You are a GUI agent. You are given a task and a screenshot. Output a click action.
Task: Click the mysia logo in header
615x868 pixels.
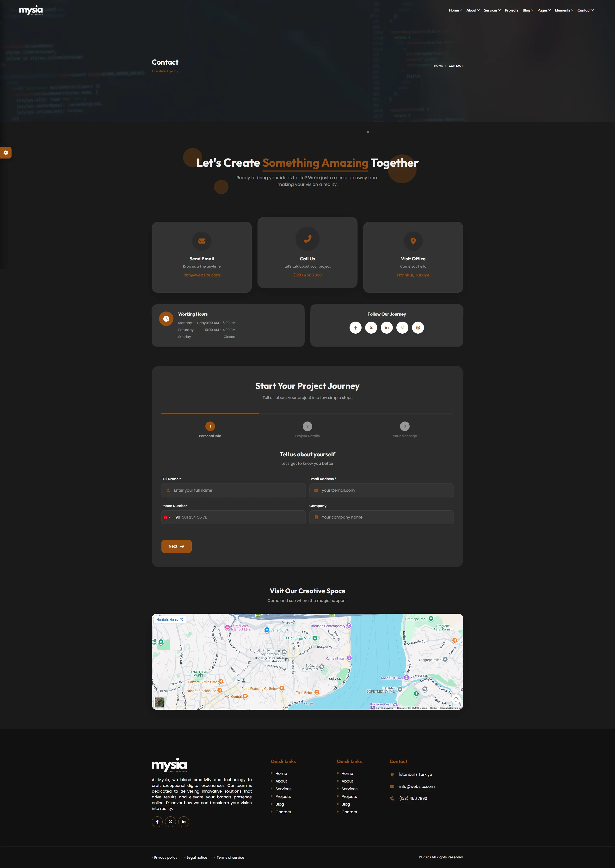pyautogui.click(x=31, y=10)
